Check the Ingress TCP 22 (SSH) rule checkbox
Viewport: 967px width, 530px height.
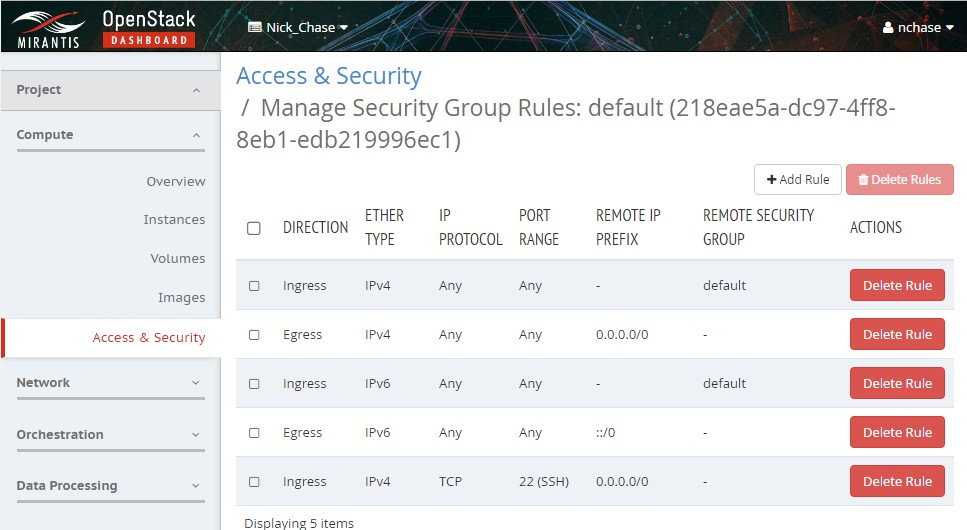254,482
